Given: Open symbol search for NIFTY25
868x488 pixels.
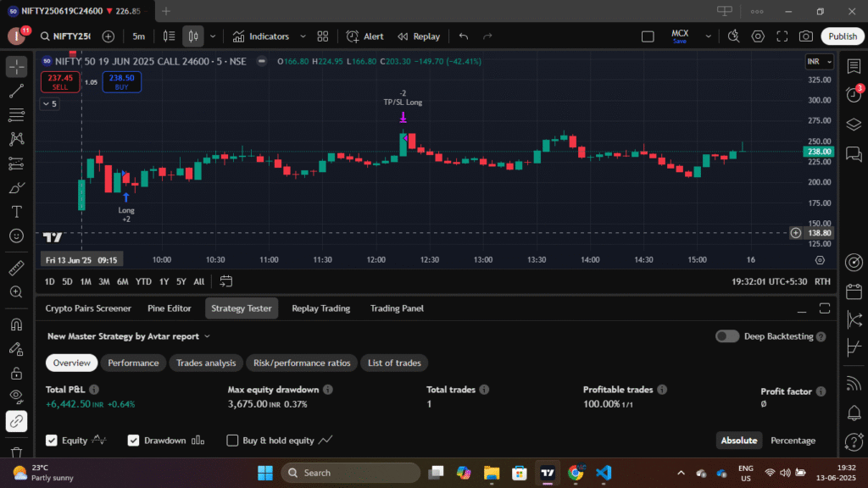Looking at the screenshot, I should click(65, 36).
